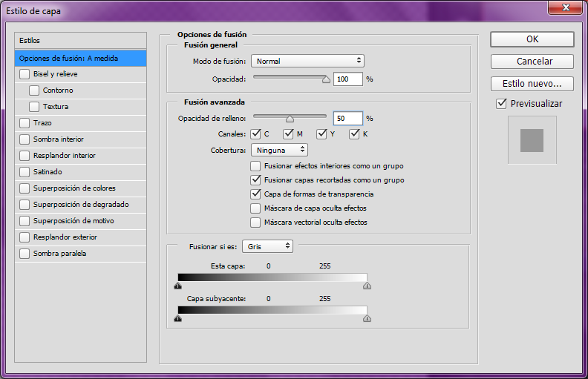
Task: Click Esta capa white point slider triangle
Action: (x=367, y=286)
